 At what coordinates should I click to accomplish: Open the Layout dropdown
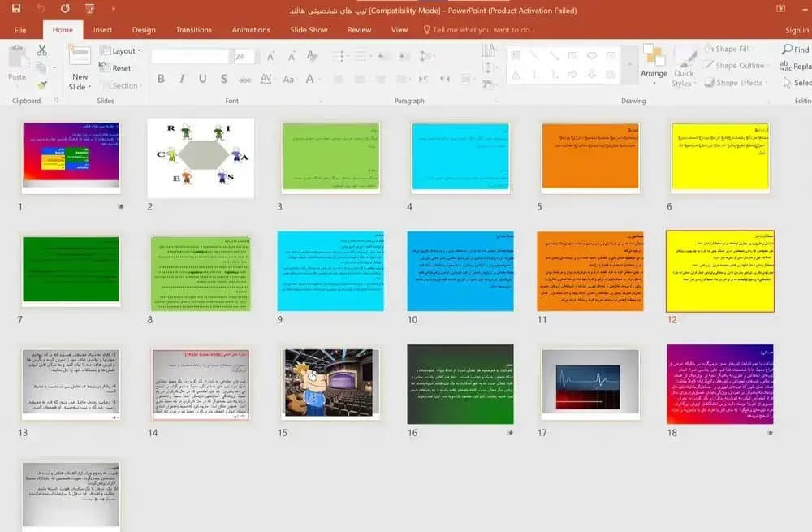(x=120, y=51)
